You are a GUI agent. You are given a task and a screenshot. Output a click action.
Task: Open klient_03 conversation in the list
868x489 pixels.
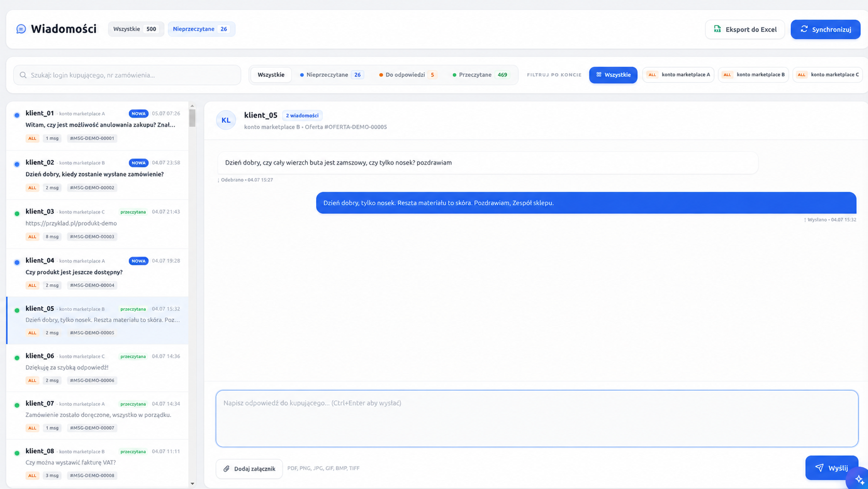click(98, 224)
